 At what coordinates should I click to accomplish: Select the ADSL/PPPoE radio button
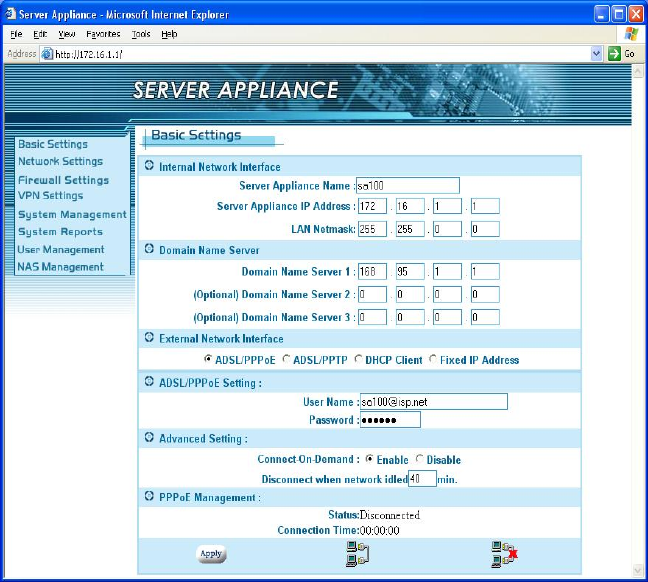pyautogui.click(x=208, y=359)
